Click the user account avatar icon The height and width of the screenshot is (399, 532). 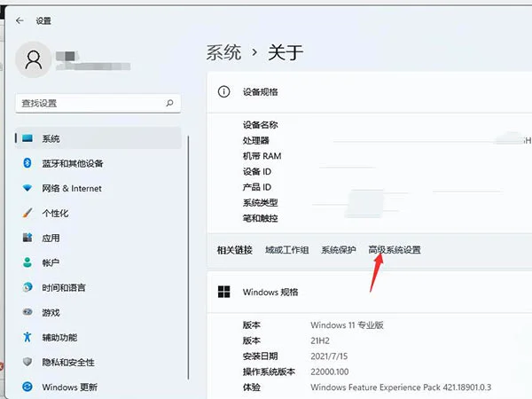[x=34, y=59]
